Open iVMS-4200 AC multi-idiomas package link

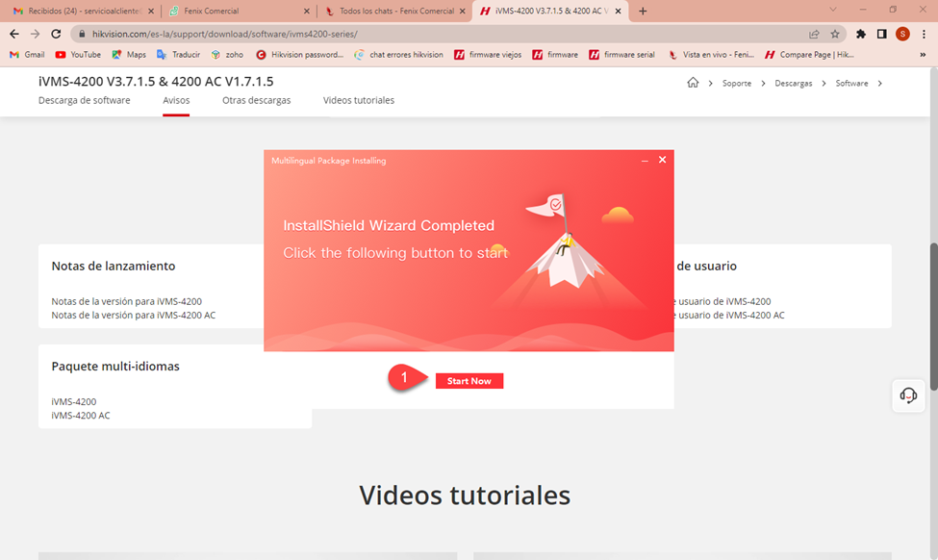click(81, 416)
